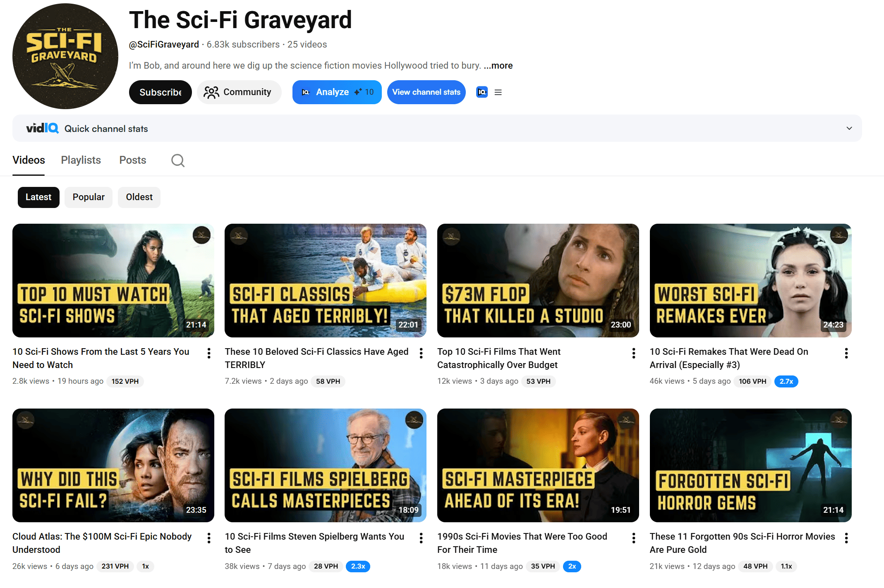Click Worst Sci-Fi Remakes Ever thumbnail
The height and width of the screenshot is (588, 884).
tap(750, 281)
